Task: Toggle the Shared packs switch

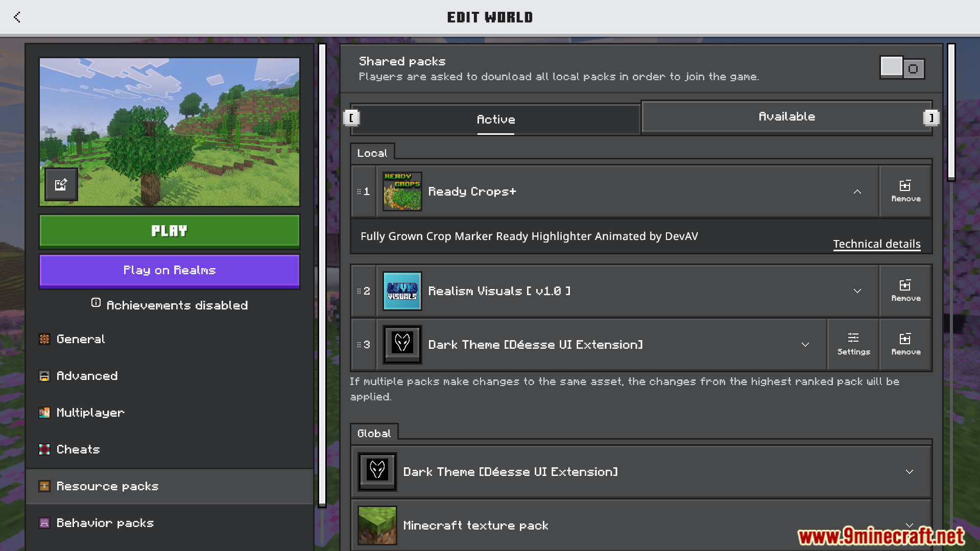Action: 902,68
